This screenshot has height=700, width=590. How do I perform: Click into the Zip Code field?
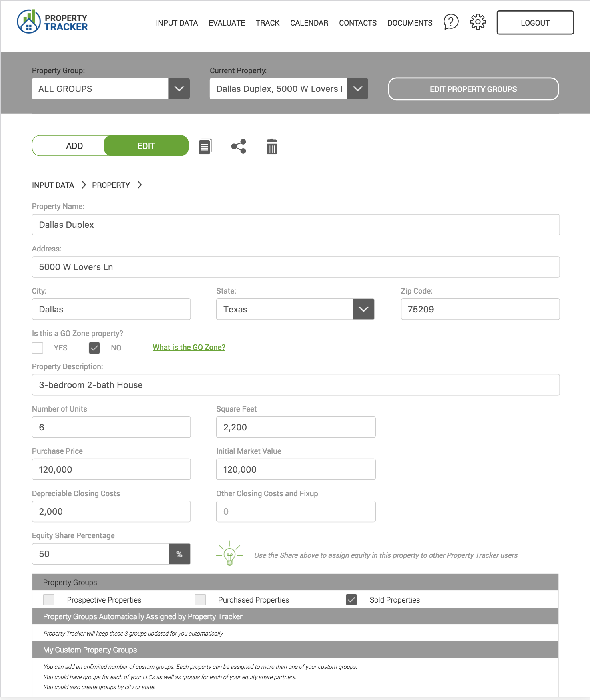pos(480,309)
